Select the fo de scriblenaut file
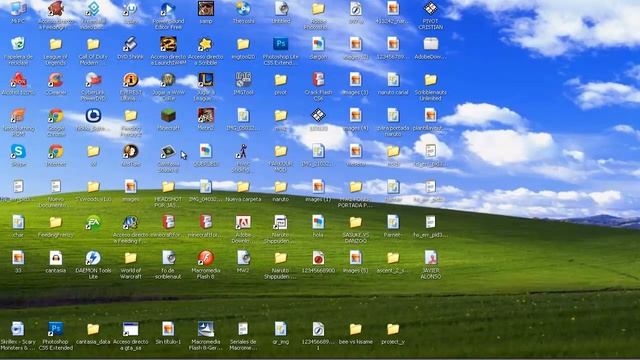The image size is (640, 360). (x=168, y=258)
